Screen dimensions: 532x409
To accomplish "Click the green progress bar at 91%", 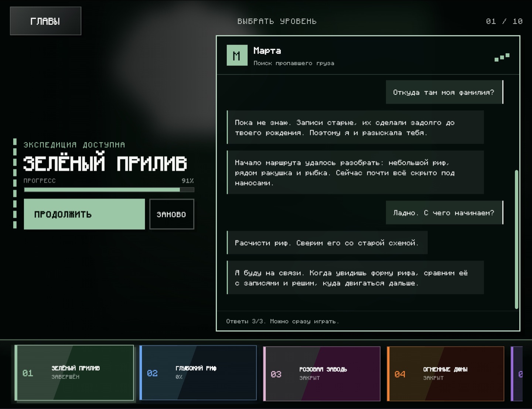I will pyautogui.click(x=109, y=190).
